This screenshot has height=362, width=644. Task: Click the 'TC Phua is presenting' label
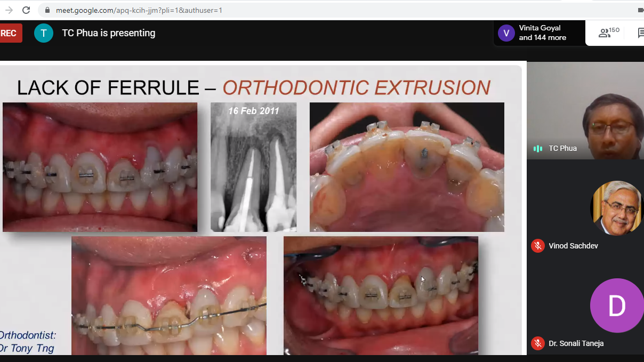(109, 33)
